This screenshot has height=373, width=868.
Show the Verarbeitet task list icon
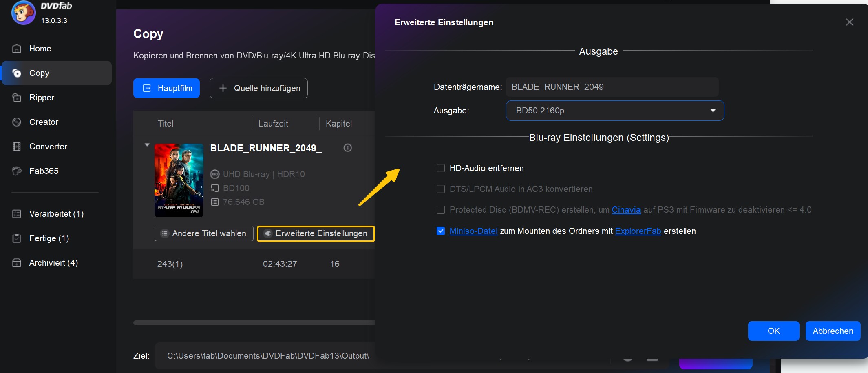pos(17,214)
